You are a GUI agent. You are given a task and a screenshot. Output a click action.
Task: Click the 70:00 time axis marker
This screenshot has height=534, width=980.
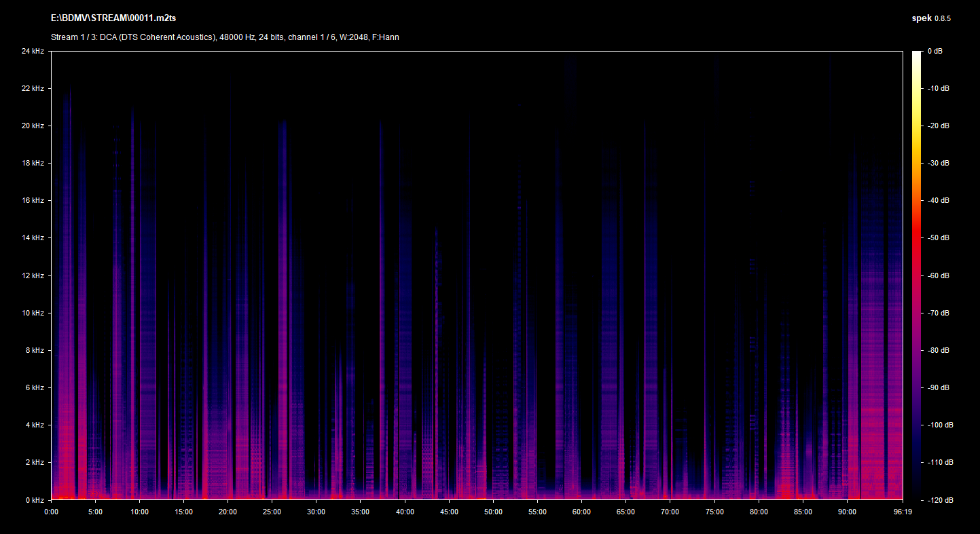670,512
